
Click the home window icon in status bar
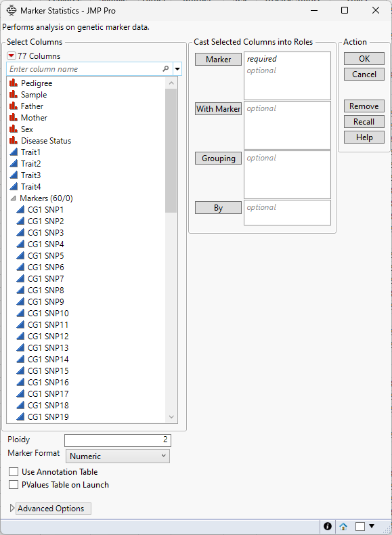[x=343, y=526]
